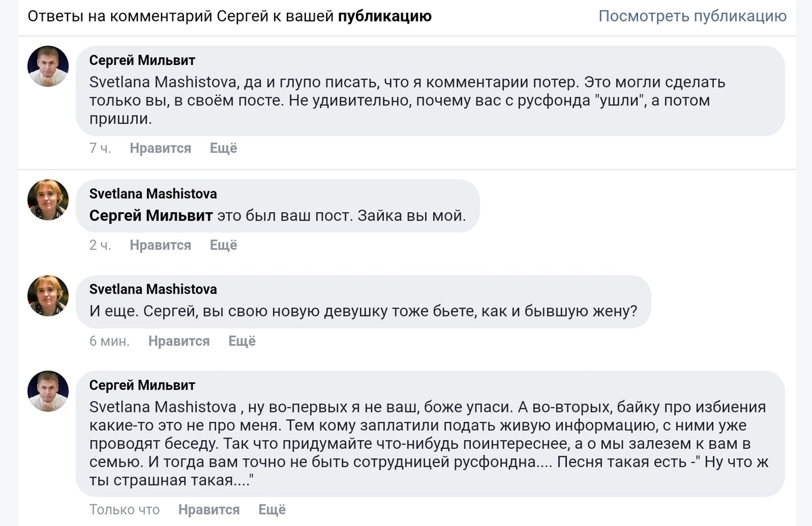Like the comment posted 7 ч. ago
This screenshot has width=812, height=526.
point(160,148)
